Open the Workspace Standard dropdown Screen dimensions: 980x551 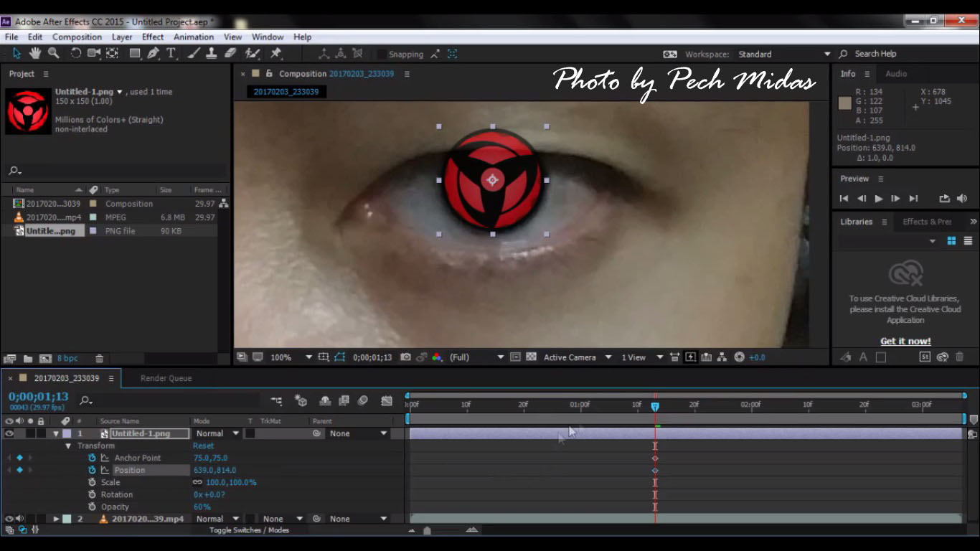point(785,54)
